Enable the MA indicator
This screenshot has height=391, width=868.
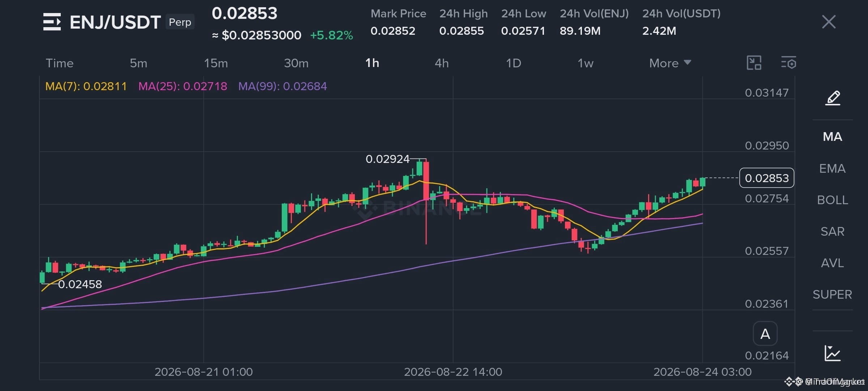(x=833, y=137)
